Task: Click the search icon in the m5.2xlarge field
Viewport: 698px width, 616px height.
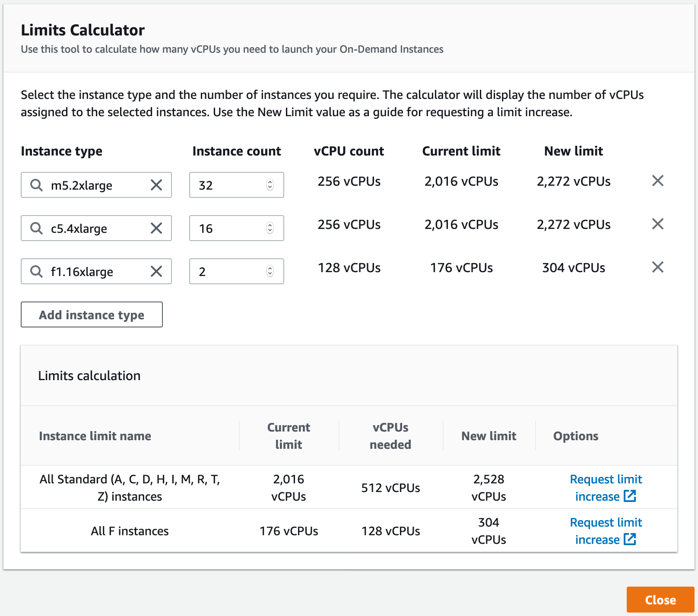Action: tap(36, 185)
